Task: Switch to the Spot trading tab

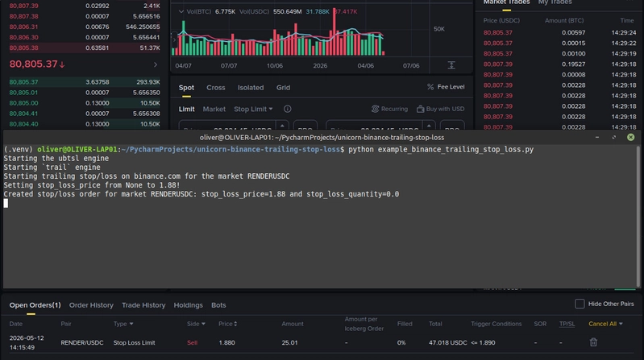Action: 186,88
